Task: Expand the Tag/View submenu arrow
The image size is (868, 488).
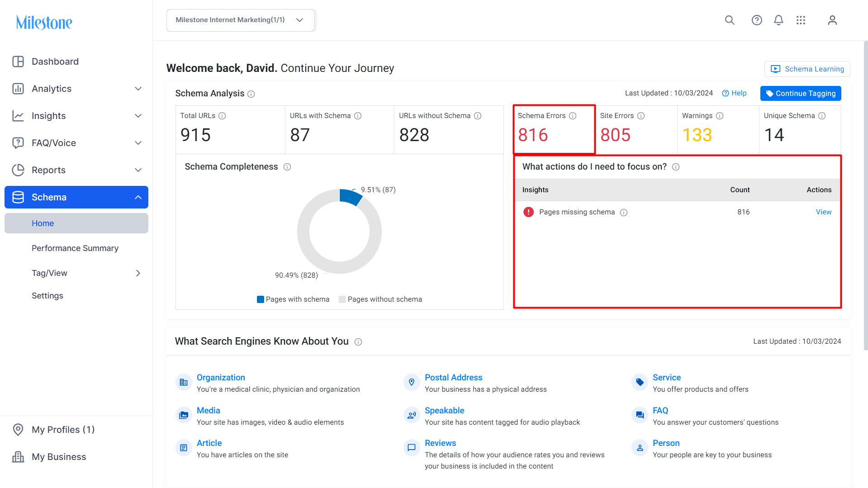Action: point(138,273)
